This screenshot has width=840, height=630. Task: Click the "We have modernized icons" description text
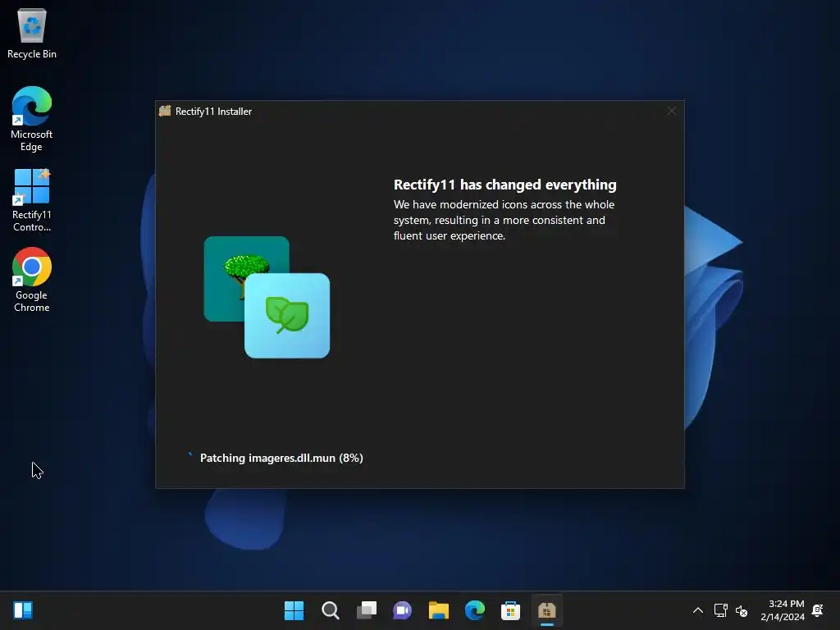[504, 220]
